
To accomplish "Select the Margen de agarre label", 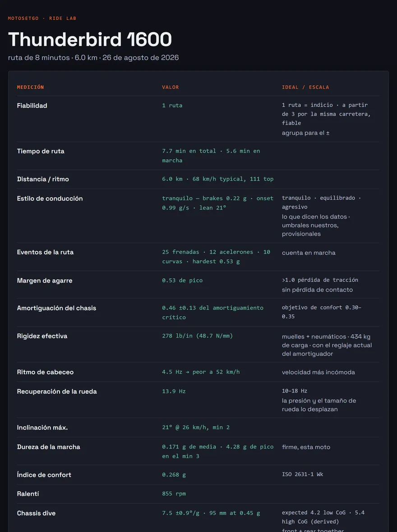I will [45, 280].
